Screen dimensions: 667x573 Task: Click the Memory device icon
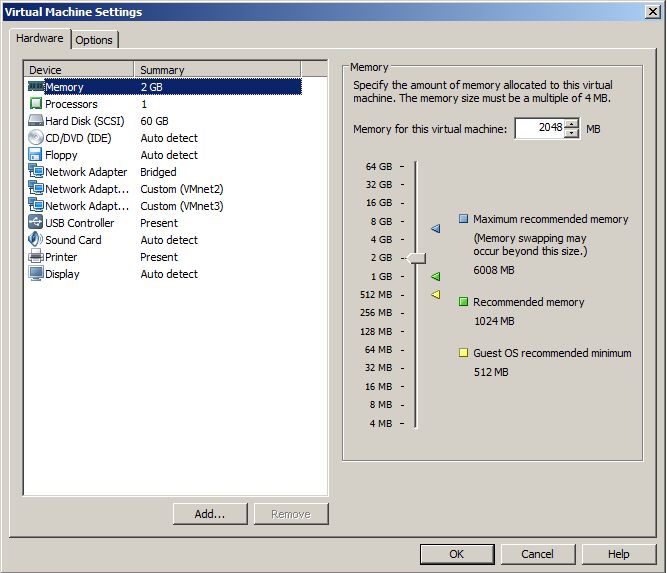pos(36,87)
